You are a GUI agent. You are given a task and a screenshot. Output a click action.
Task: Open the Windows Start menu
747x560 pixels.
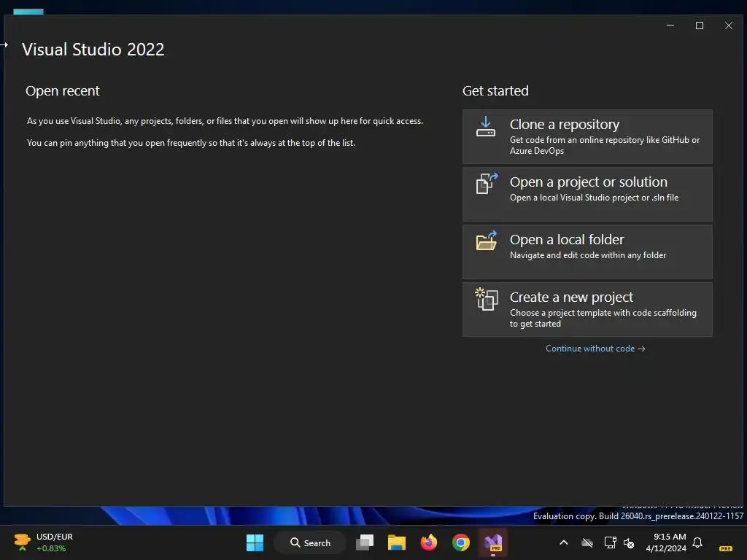tap(255, 542)
